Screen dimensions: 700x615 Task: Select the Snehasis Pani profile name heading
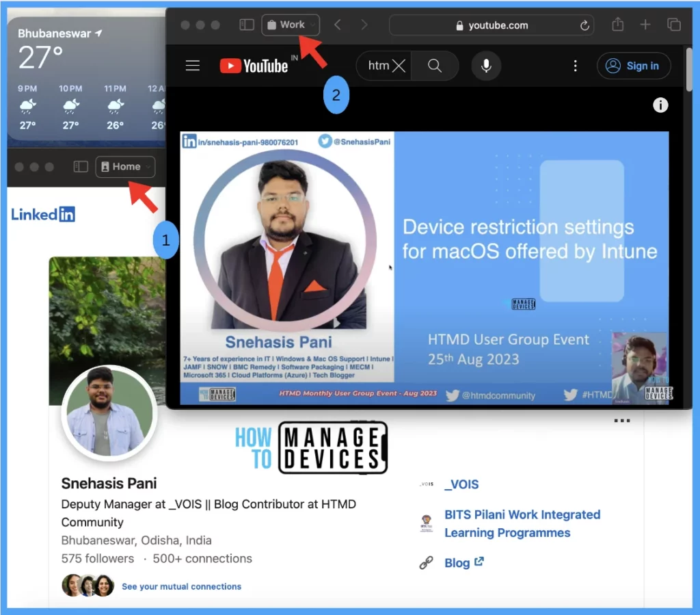[109, 483]
